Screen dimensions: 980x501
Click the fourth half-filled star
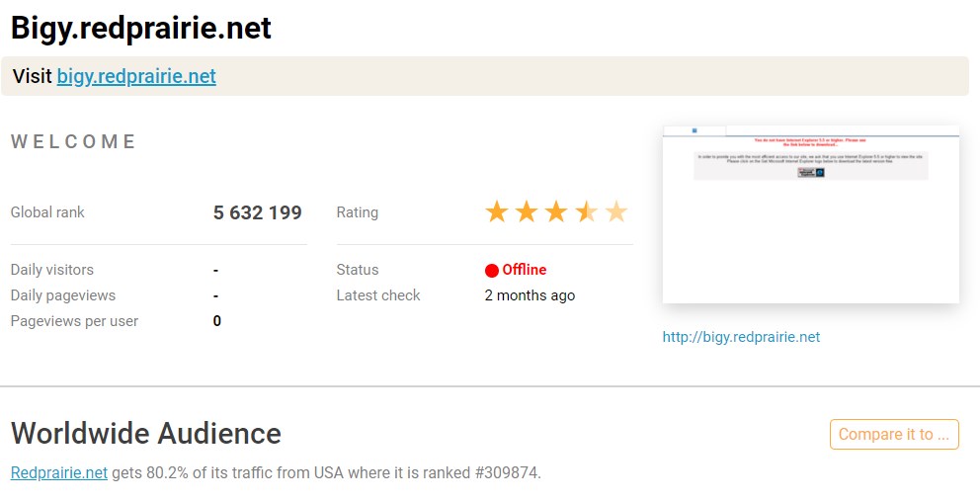pyautogui.click(x=586, y=212)
